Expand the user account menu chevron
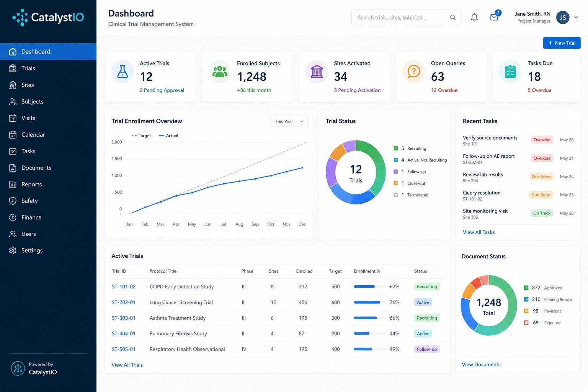Screen dimensions: 588x392 pos(576,17)
